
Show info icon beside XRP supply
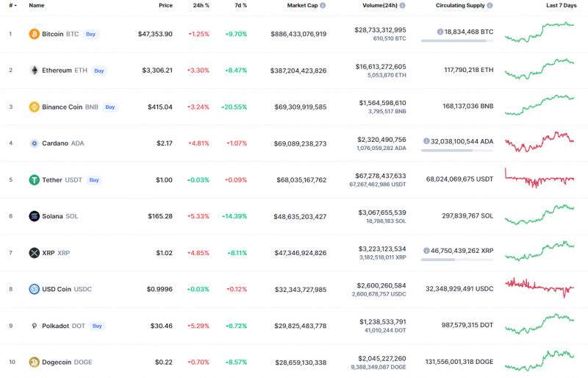426,250
